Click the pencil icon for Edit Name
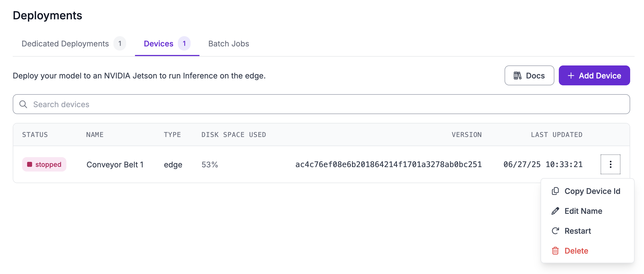 point(555,211)
